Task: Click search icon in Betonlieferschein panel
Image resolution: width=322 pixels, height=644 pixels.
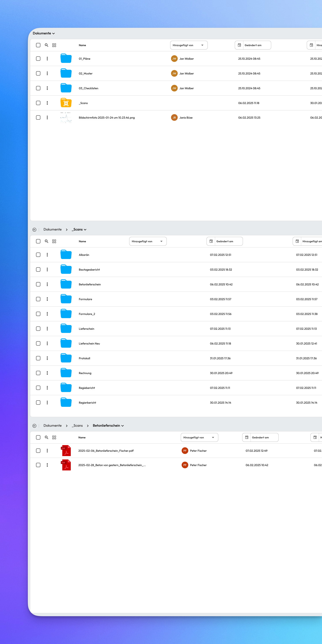Action: coord(46,437)
